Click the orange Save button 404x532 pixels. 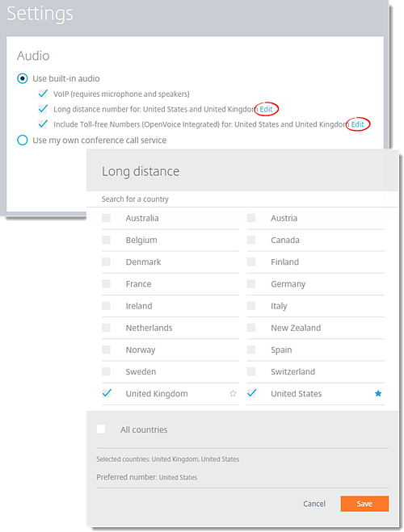pos(364,504)
